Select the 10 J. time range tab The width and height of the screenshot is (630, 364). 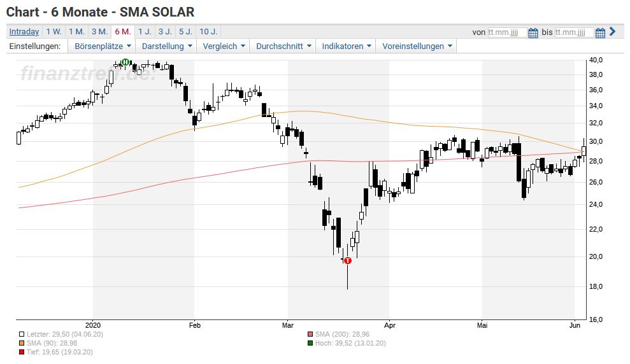pyautogui.click(x=208, y=31)
